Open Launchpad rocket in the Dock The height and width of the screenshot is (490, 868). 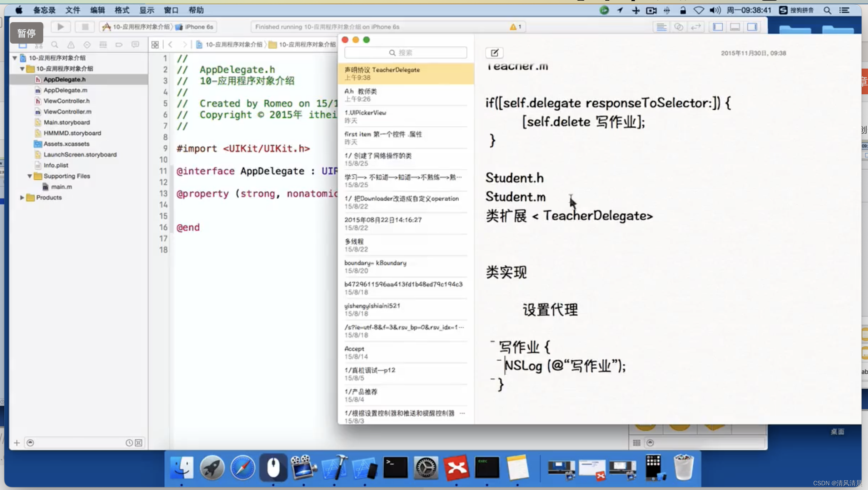(x=212, y=467)
